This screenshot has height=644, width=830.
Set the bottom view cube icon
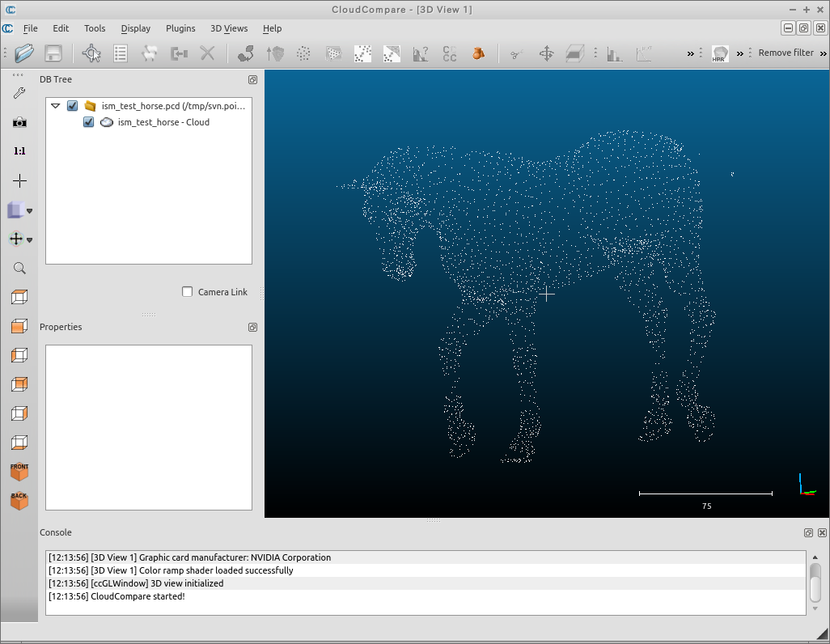[x=19, y=443]
